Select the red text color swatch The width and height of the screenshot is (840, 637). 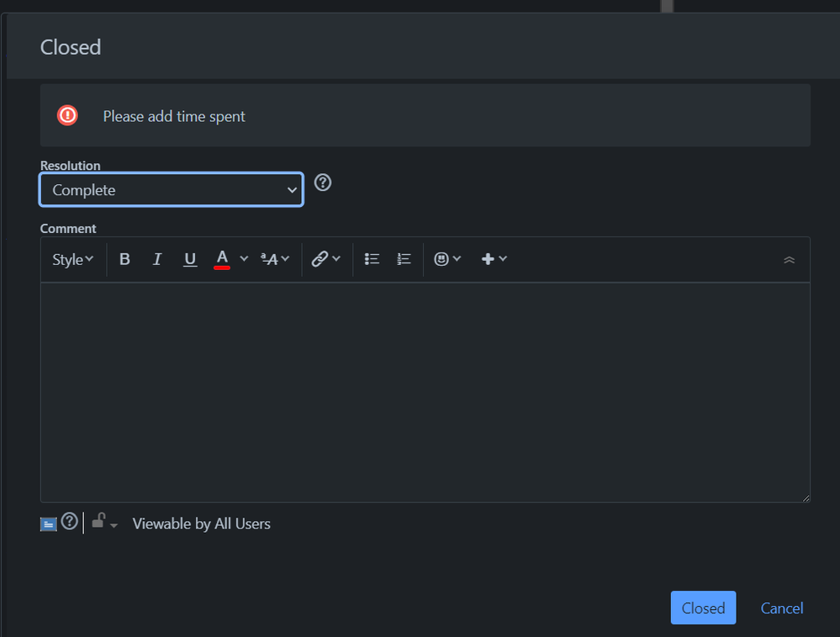point(222,259)
